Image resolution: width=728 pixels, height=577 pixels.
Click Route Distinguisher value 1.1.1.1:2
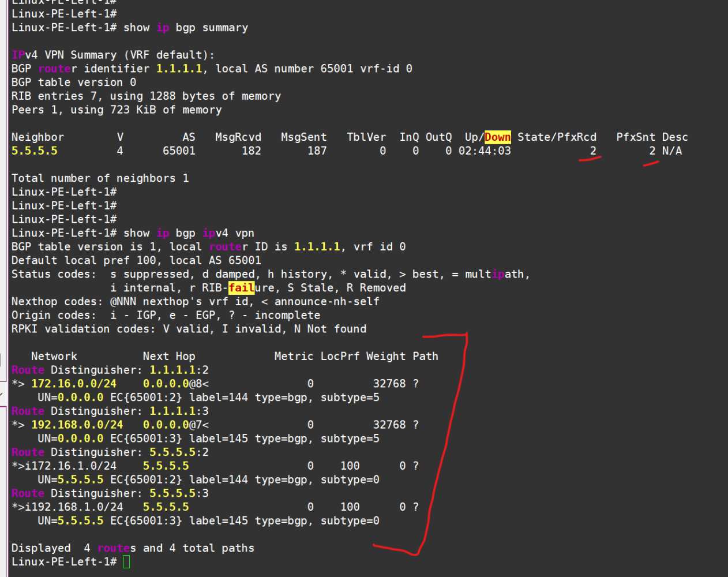point(179,370)
